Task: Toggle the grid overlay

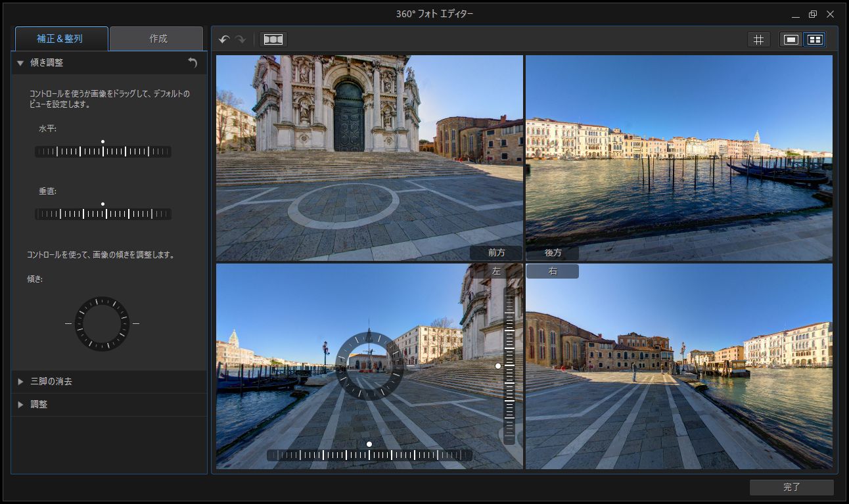Action: point(758,39)
